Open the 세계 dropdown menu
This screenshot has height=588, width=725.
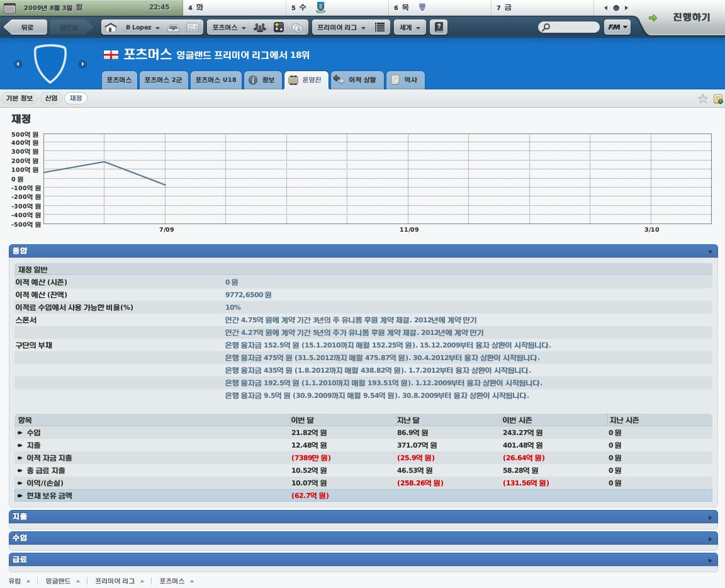click(x=410, y=27)
